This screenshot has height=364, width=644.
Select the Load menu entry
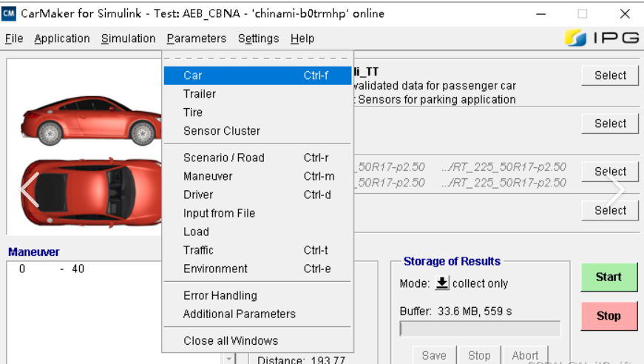click(x=257, y=232)
